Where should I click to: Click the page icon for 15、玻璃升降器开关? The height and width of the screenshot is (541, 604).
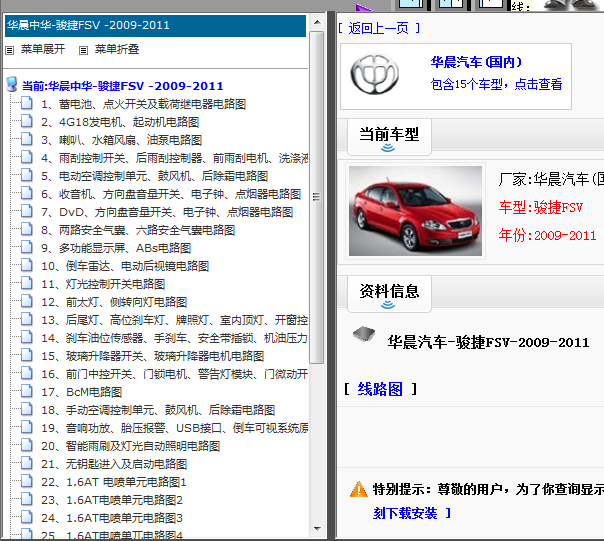[x=27, y=355]
